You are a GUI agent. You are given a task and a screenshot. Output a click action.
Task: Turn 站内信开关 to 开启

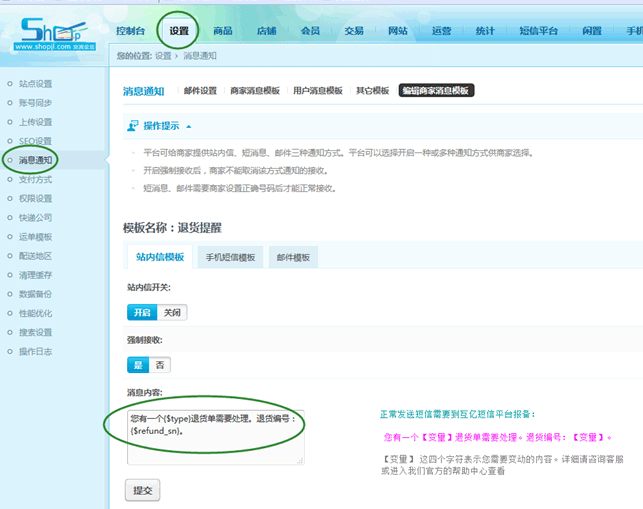[x=141, y=312]
